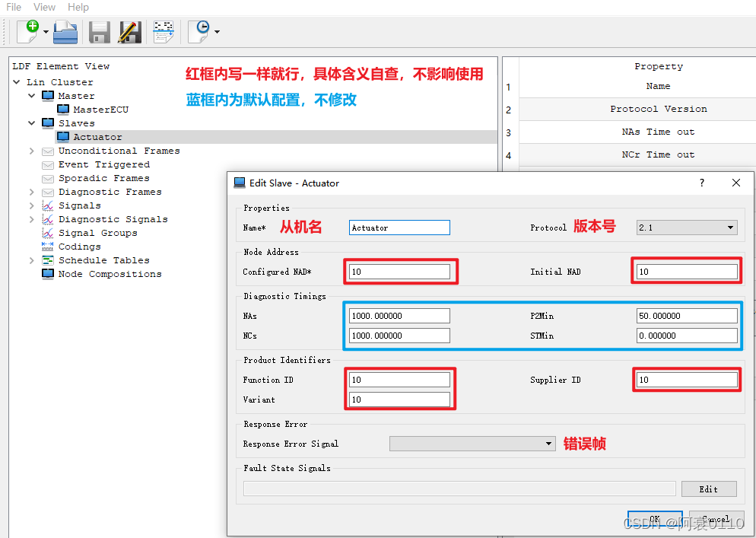Click the save-as pencil disk icon
756x538 pixels.
pyautogui.click(x=130, y=32)
